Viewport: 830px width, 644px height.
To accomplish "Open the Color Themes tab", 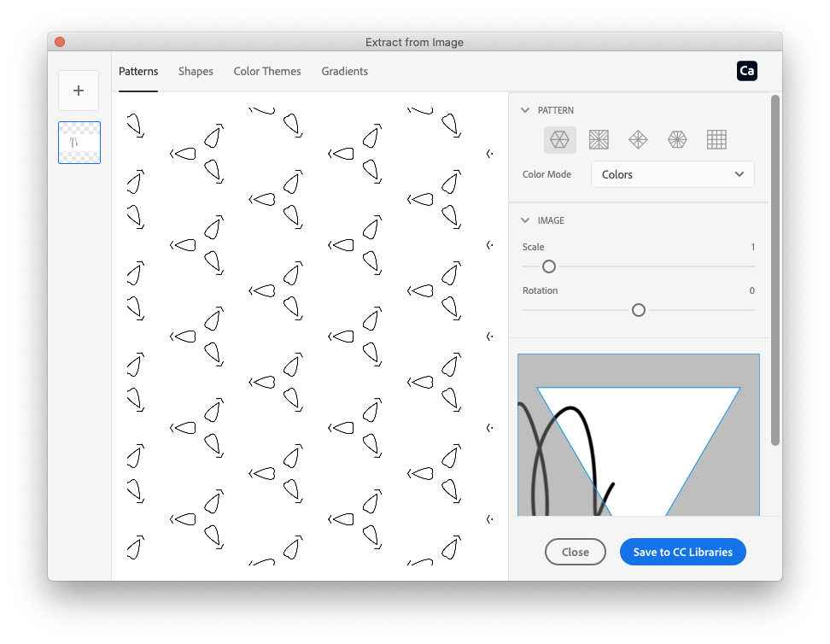I will coord(267,72).
